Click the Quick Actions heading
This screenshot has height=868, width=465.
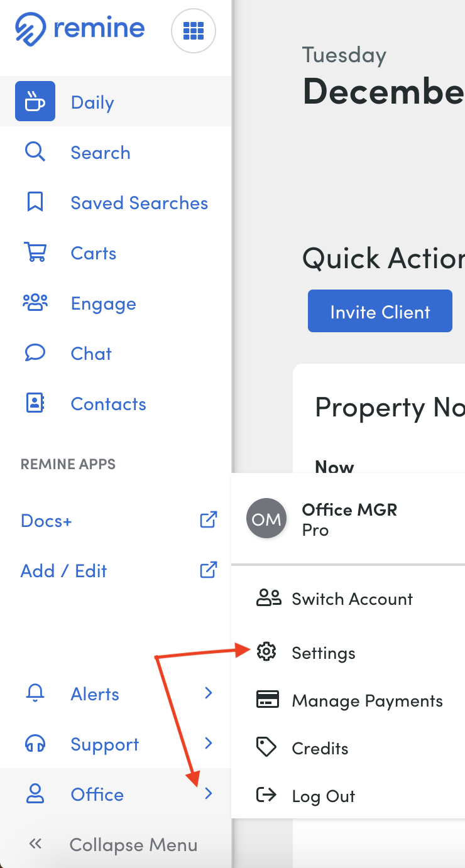(x=383, y=258)
